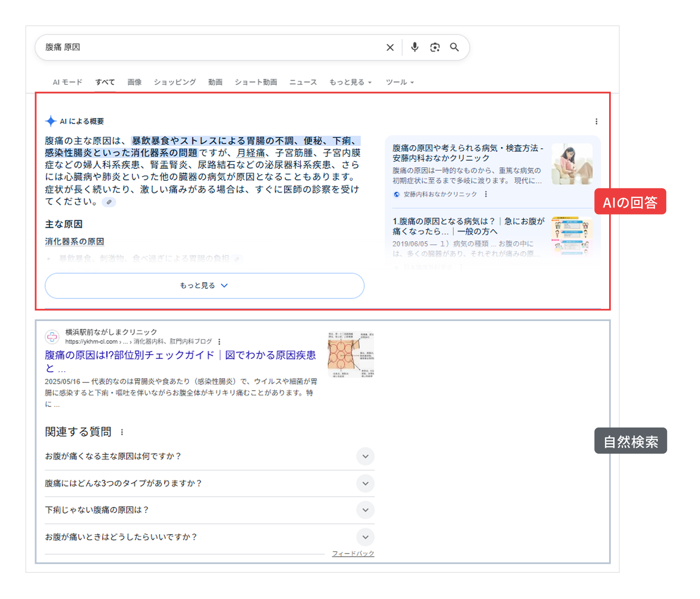The width and height of the screenshot is (700, 599).
Task: Expand 下痢じゃない腹痛の原因は？
Action: coord(365,510)
